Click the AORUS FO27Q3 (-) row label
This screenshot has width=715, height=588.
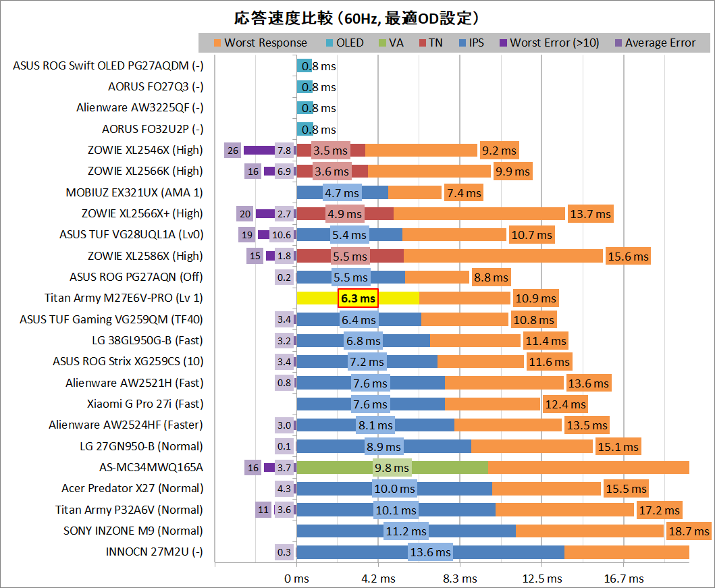point(155,86)
